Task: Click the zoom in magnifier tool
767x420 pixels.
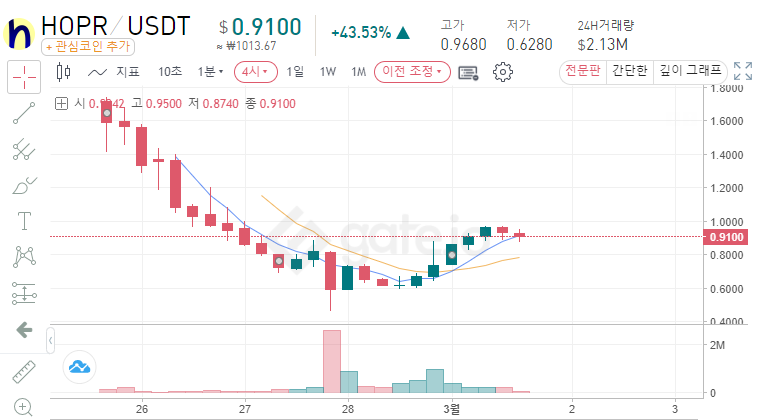Action: pyautogui.click(x=23, y=407)
